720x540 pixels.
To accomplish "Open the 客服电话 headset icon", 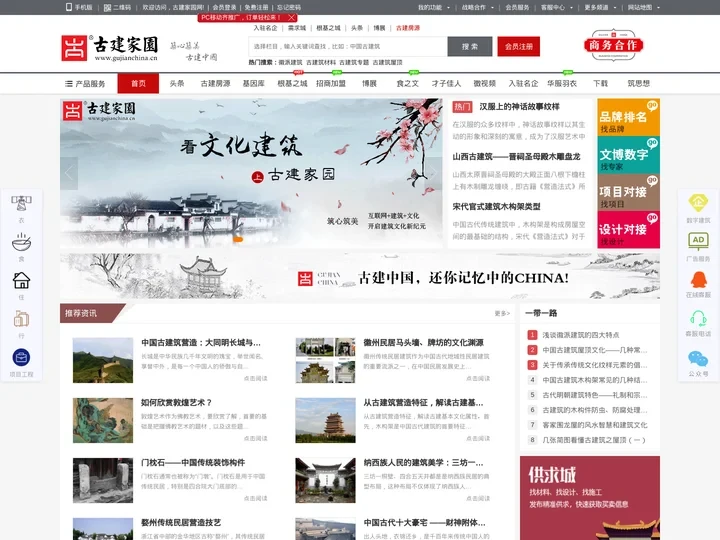I will click(x=698, y=318).
